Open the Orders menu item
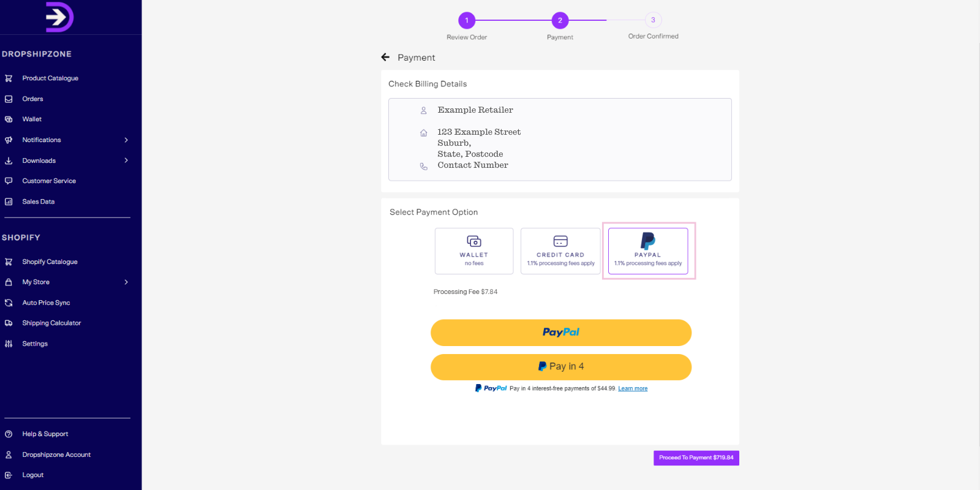Image resolution: width=980 pixels, height=490 pixels. (32, 99)
